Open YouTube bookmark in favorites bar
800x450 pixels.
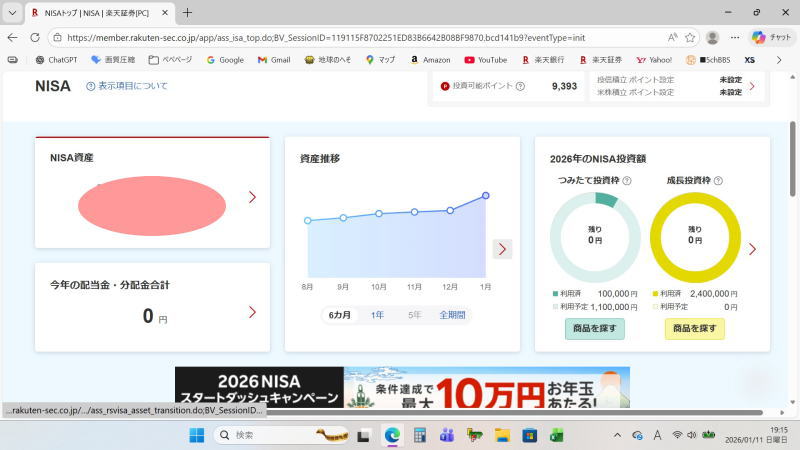coord(485,60)
